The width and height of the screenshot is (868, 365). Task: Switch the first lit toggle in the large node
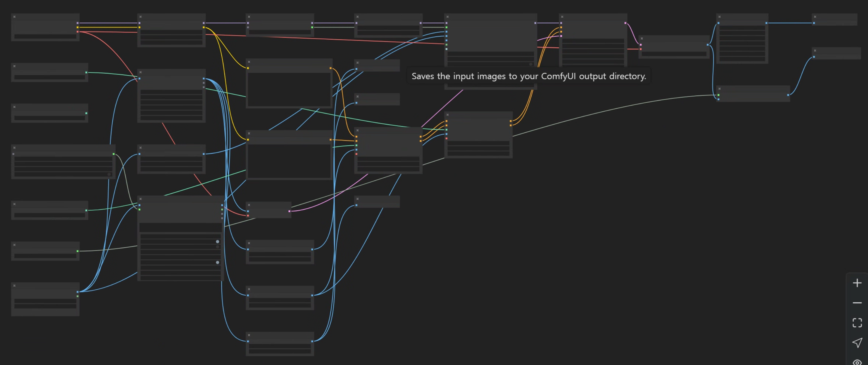coord(217,241)
